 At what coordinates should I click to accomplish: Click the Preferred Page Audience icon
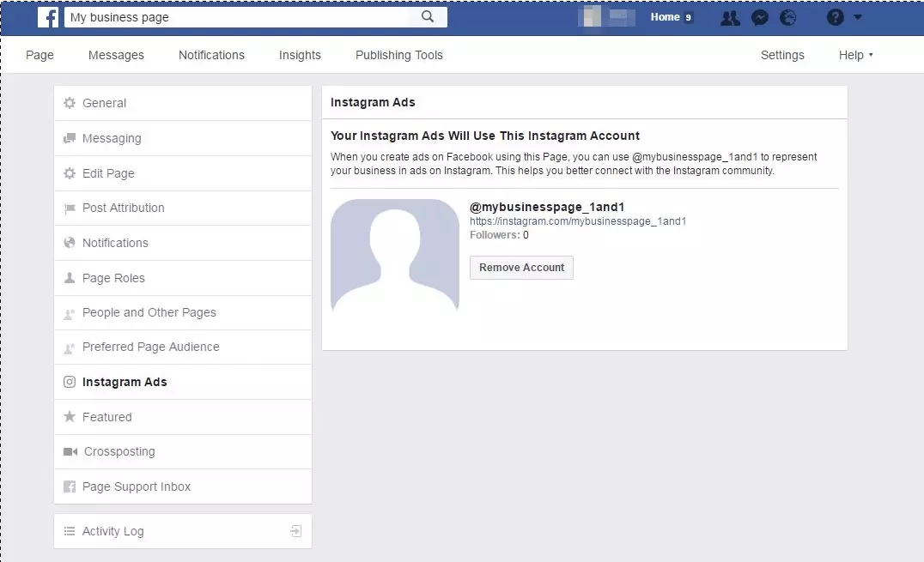(70, 347)
